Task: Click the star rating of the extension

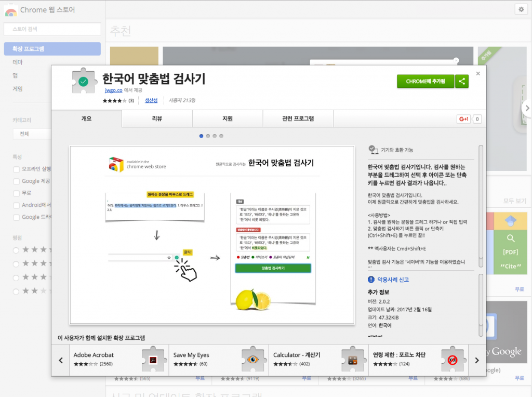Action: coord(115,101)
